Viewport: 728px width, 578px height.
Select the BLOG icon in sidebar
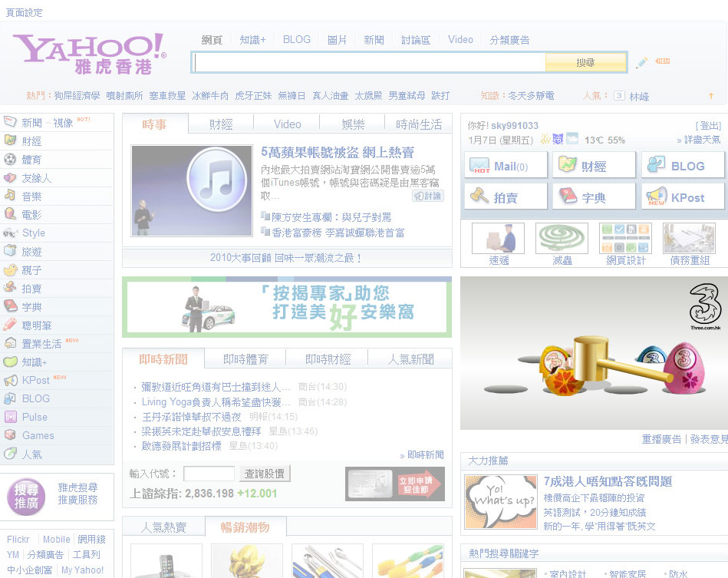click(10, 398)
